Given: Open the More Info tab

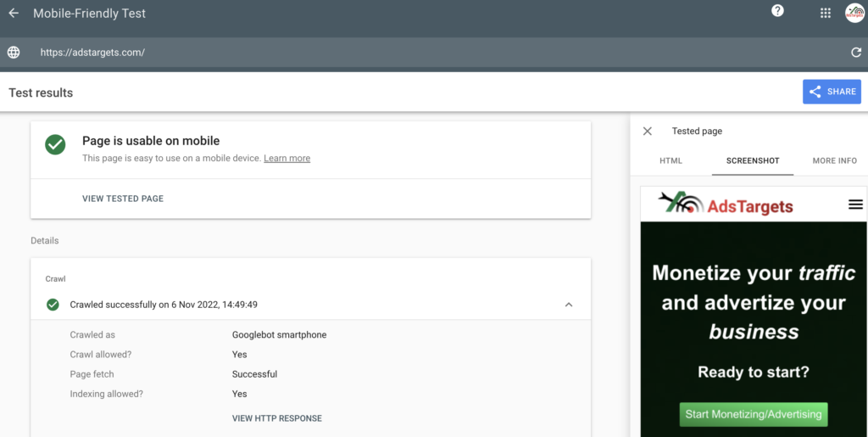Looking at the screenshot, I should [834, 160].
